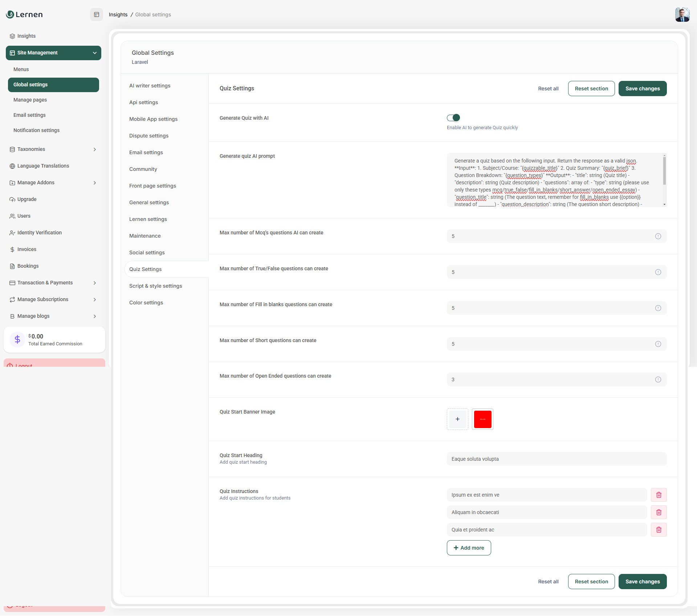Viewport: 697px width, 616px height.
Task: Toggle Generate Quiz with AI switch
Action: pos(453,118)
